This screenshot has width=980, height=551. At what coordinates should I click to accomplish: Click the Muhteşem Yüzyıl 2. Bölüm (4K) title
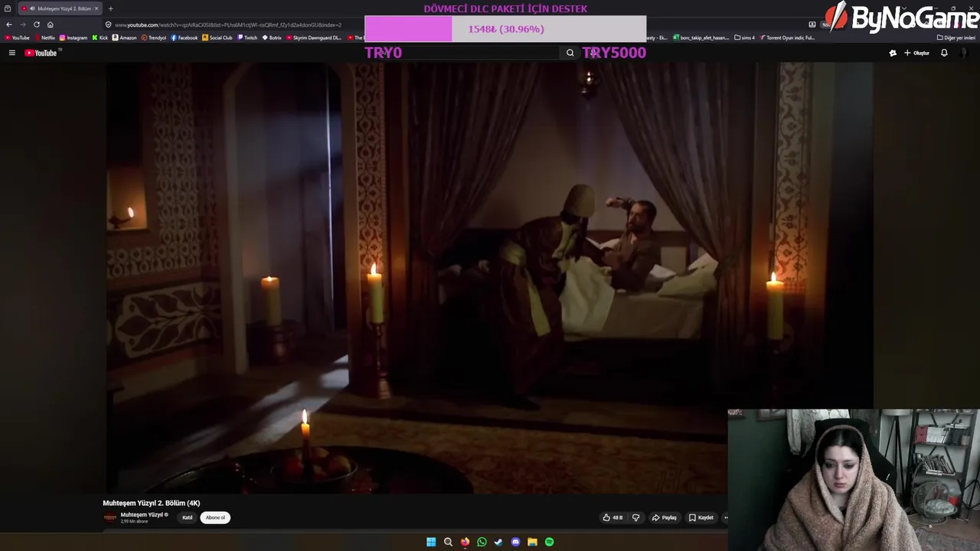[x=152, y=503]
